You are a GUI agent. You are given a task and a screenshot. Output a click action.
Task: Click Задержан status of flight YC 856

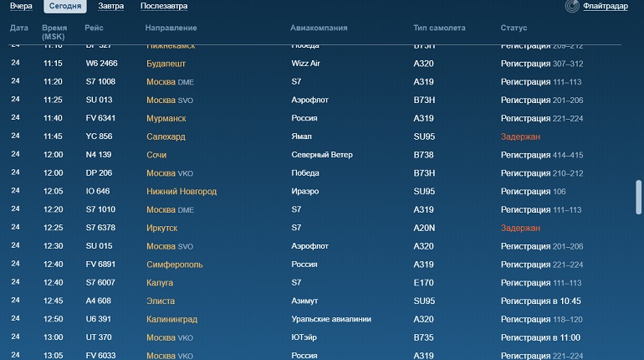point(520,136)
